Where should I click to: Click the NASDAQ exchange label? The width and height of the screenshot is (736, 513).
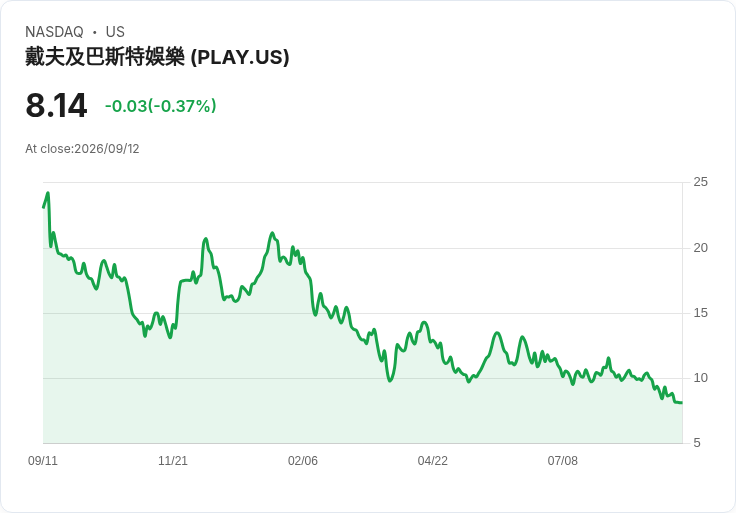[x=54, y=32]
